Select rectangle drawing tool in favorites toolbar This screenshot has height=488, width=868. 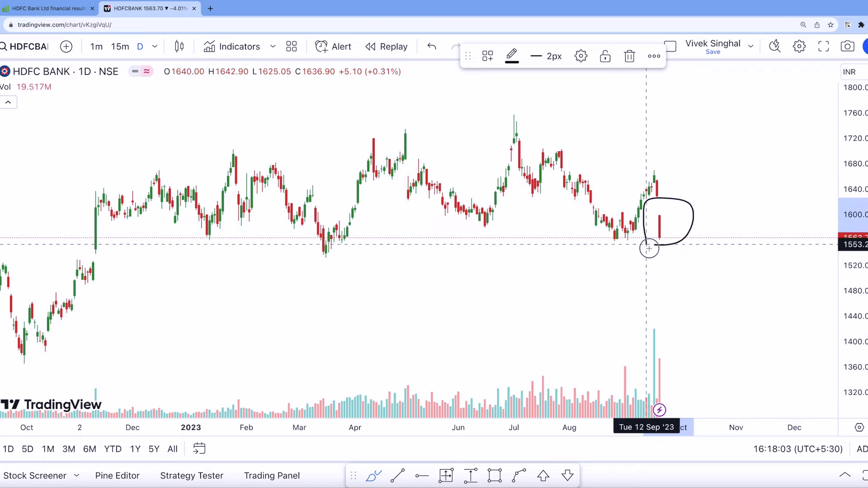click(x=495, y=476)
